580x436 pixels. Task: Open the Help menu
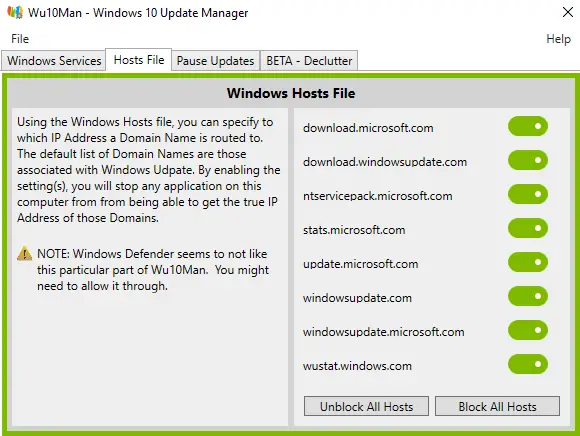pyautogui.click(x=558, y=39)
